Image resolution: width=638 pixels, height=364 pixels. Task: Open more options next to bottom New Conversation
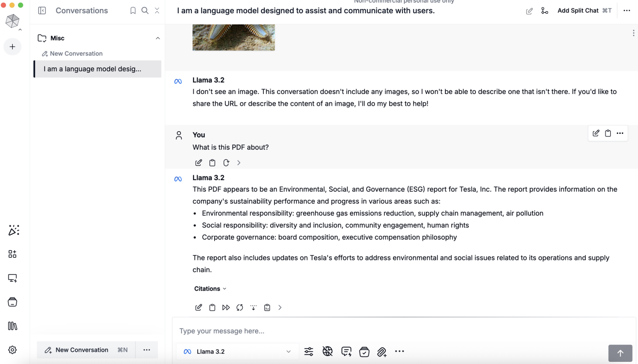(147, 350)
